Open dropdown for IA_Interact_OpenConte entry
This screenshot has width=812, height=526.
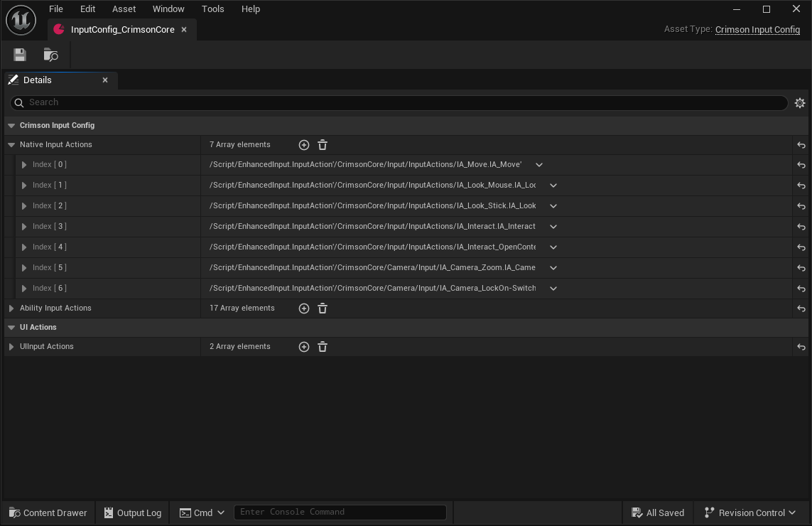(x=553, y=247)
